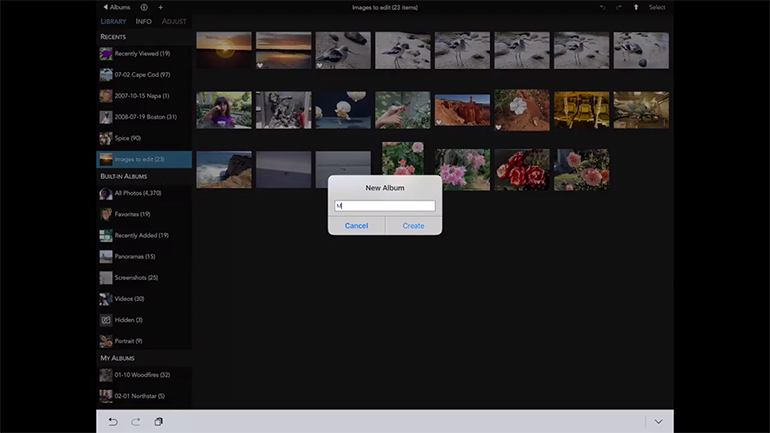Open the 07-02 Cape Cod album
Image resolution: width=770 pixels, height=433 pixels.
142,75
